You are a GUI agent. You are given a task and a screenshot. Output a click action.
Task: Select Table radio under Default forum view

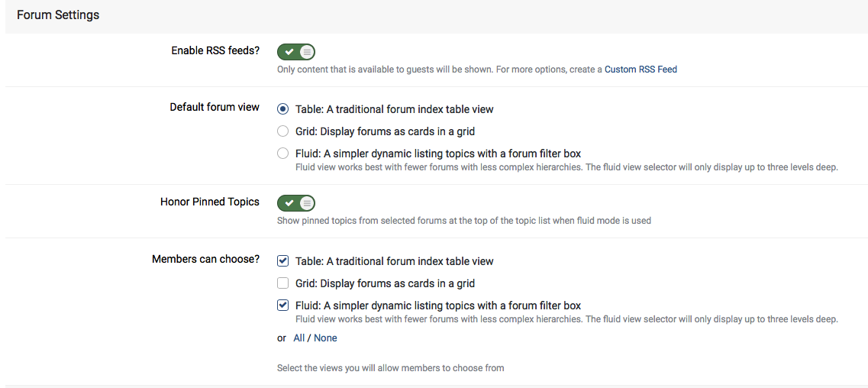pos(283,109)
